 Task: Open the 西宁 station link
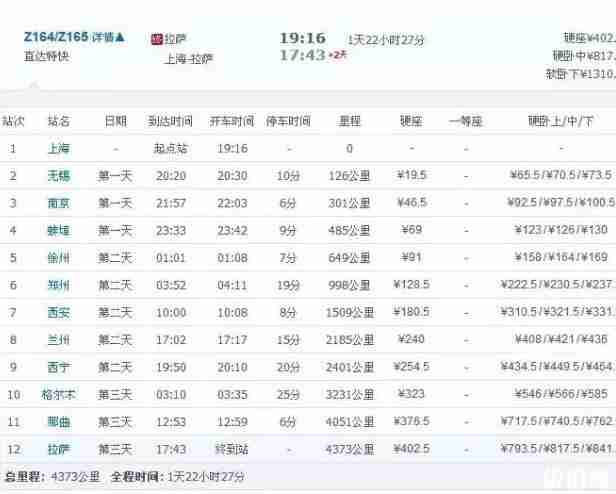tap(59, 367)
